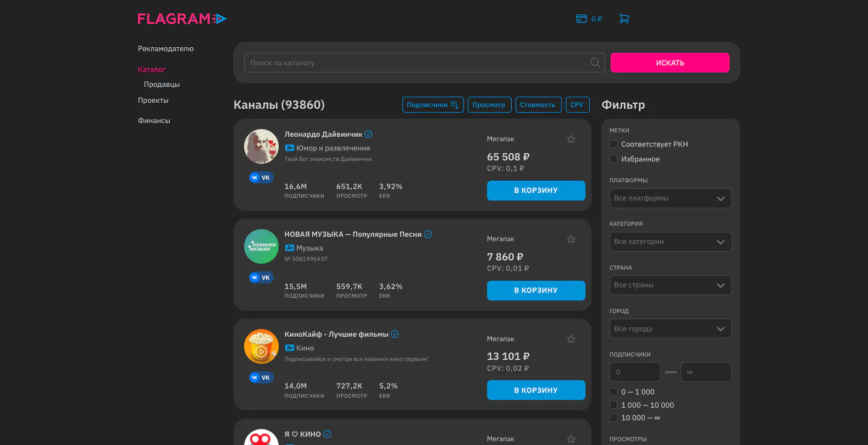Click VK badge under КиноКайф avatar

click(x=261, y=377)
